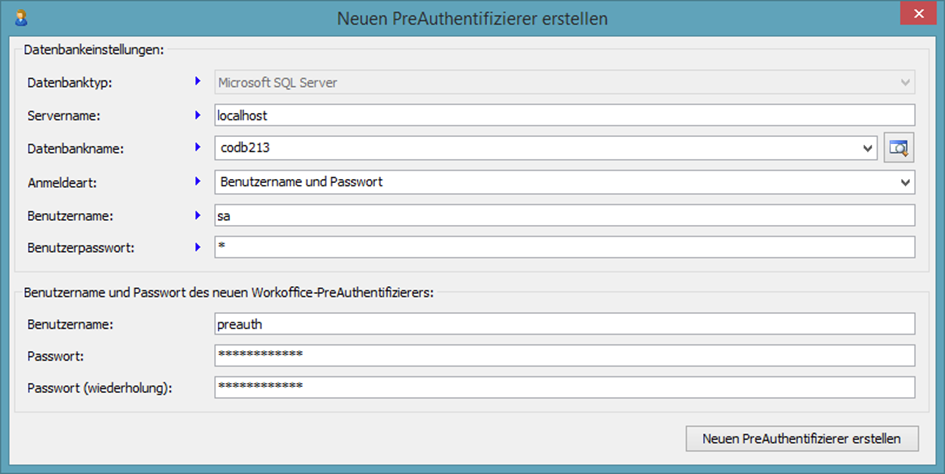Click the database search icon button
The image size is (945, 474).
900,149
